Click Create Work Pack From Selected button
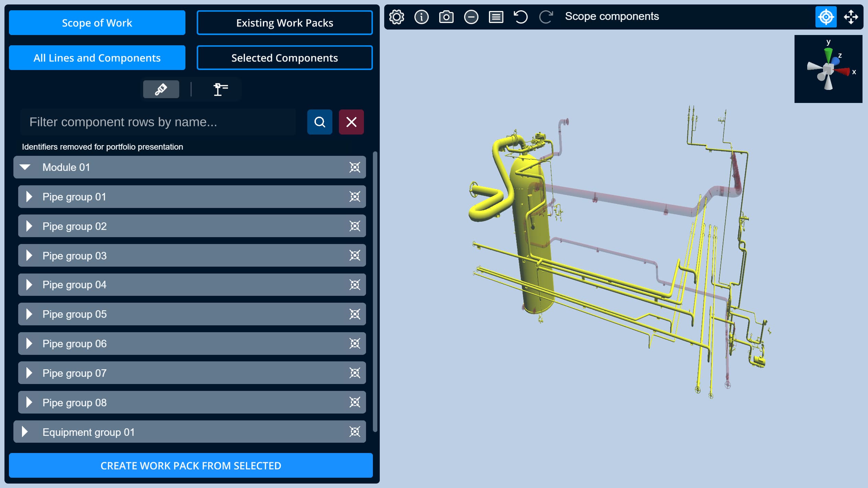 (191, 465)
